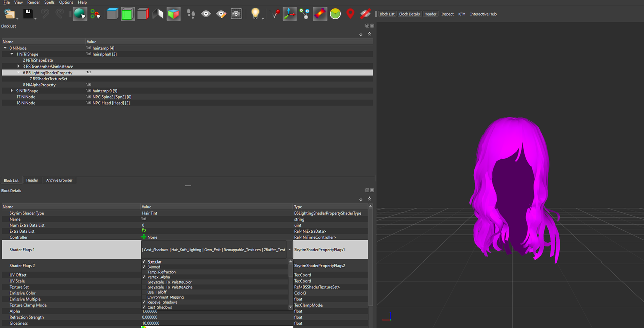Click the walk mode footprints icon
644x328 pixels.
191,14
